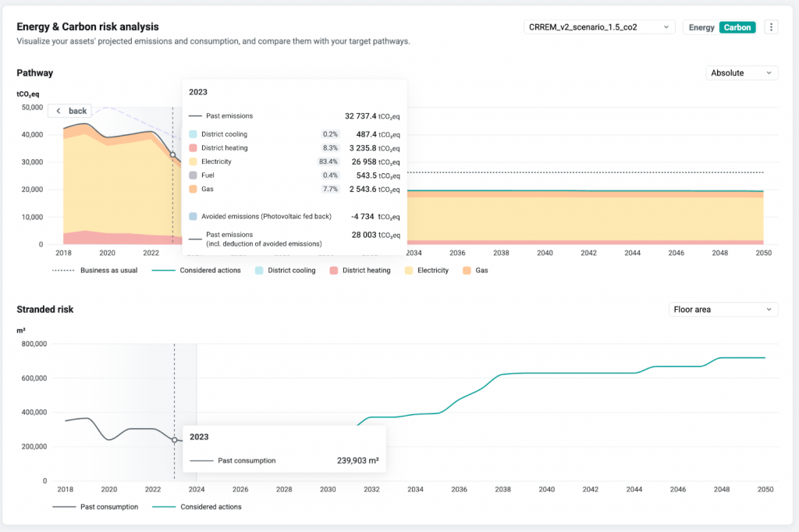Click the Fuel swatch in the tooltip

click(x=194, y=176)
